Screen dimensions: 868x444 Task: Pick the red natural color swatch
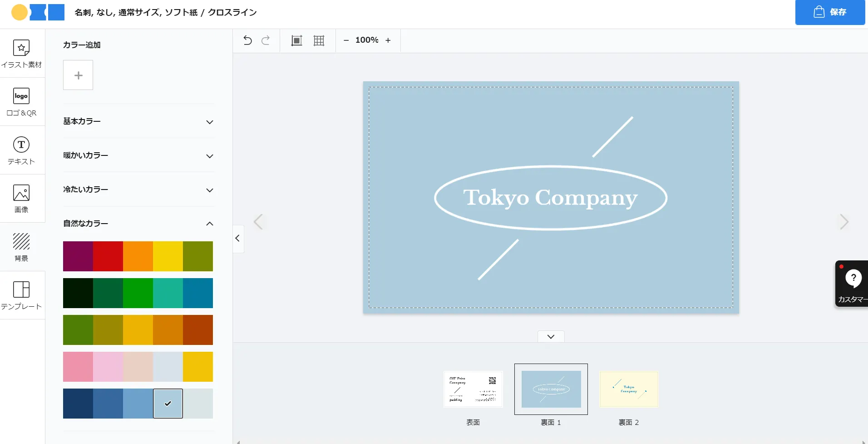108,256
